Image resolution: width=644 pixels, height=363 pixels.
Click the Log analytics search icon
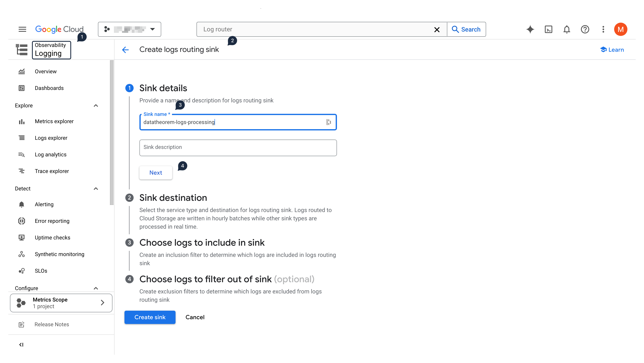22,155
